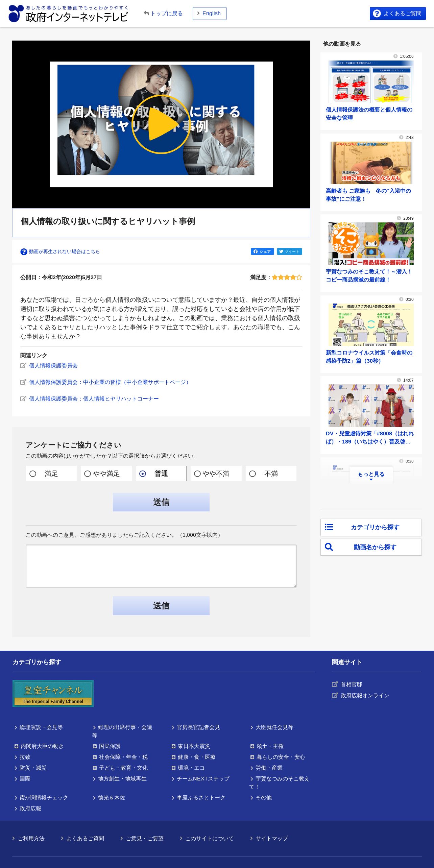
Task: Select the 不満 radio option
Action: [271, 474]
